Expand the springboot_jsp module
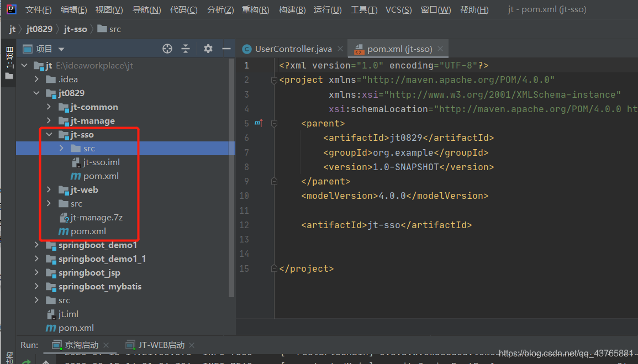The height and width of the screenshot is (364, 638). pos(36,273)
